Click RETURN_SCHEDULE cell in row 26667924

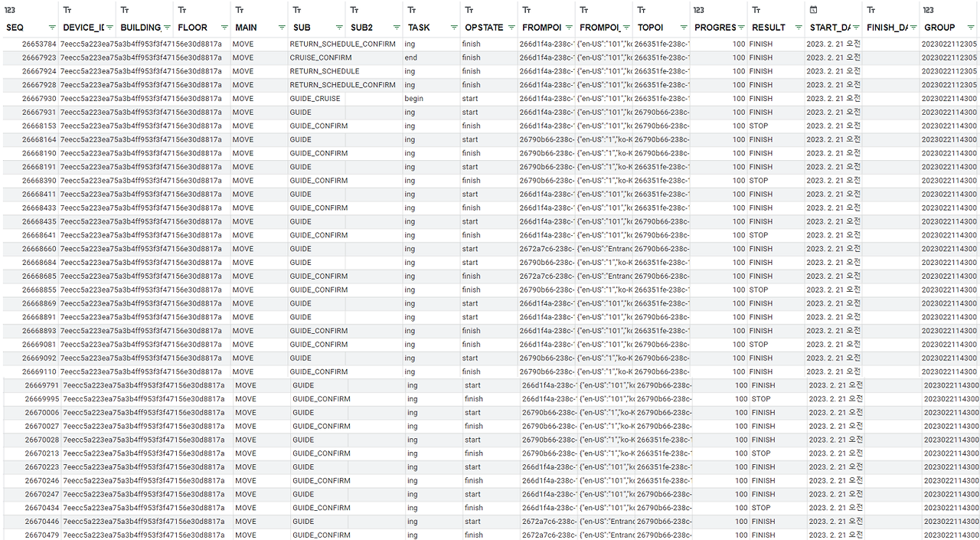tap(325, 71)
